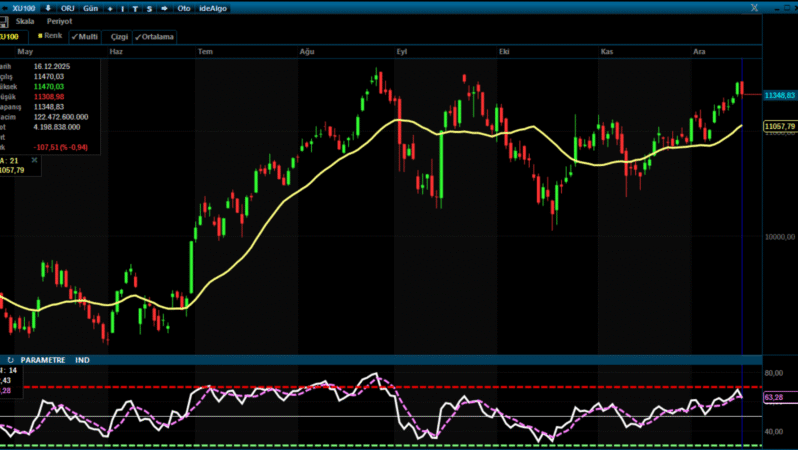This screenshot has height=450, width=798.
Task: Click the 'S' icon in top toolbar
Action: tap(149, 7)
